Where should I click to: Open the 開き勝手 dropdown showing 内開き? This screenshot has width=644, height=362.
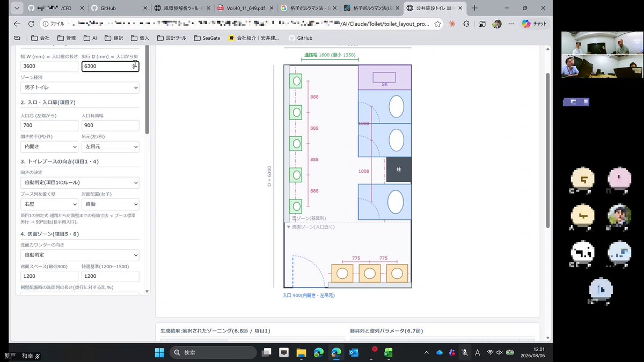pyautogui.click(x=49, y=146)
